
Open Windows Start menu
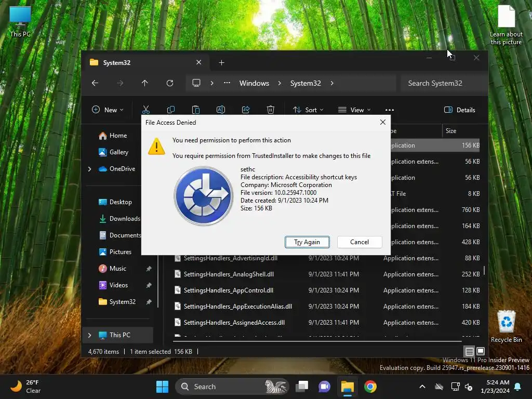coord(162,387)
